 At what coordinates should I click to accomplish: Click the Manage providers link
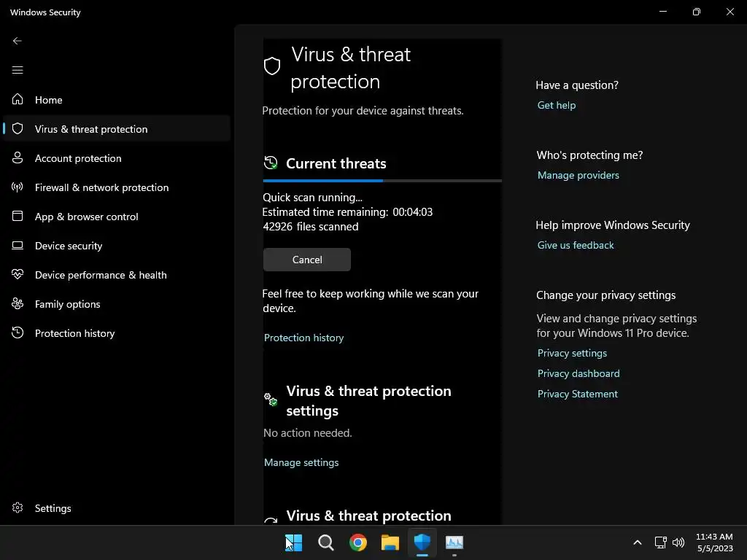coord(578,175)
